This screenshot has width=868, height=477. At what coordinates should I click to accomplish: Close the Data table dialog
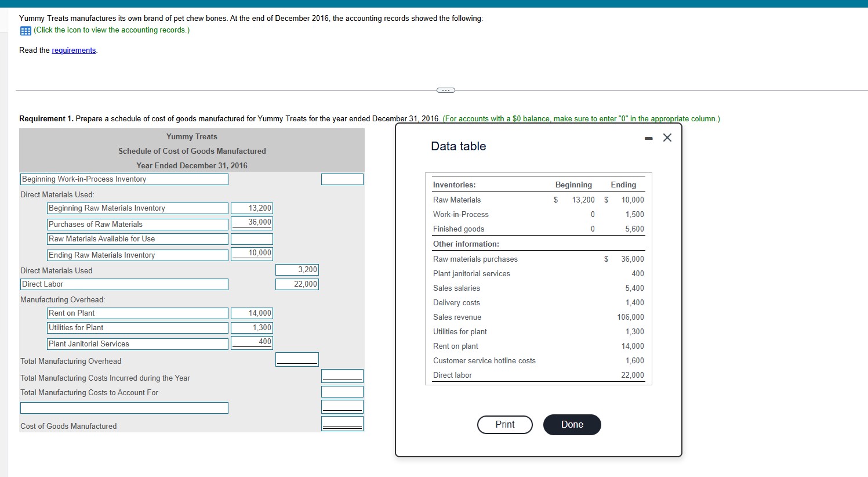click(x=667, y=138)
